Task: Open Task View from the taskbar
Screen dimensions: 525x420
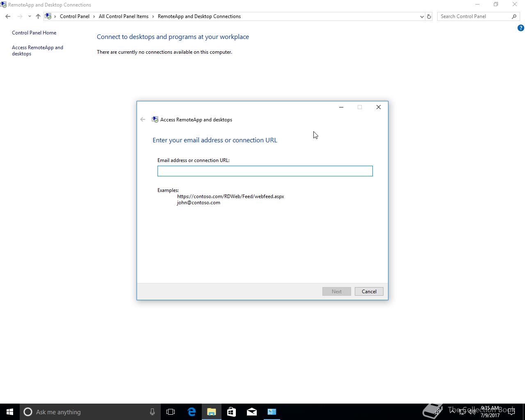Action: (171, 412)
